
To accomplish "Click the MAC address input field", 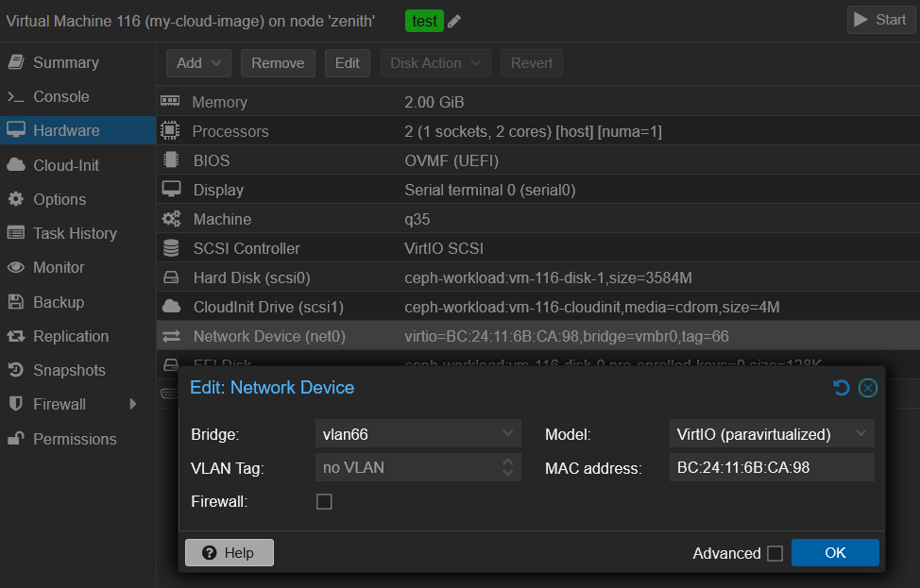I will point(771,467).
